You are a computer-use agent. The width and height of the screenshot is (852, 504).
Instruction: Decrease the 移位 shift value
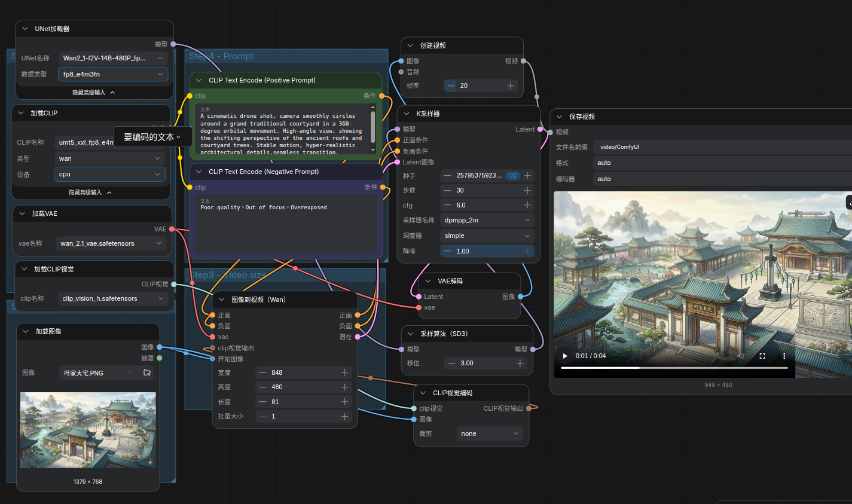coord(451,363)
